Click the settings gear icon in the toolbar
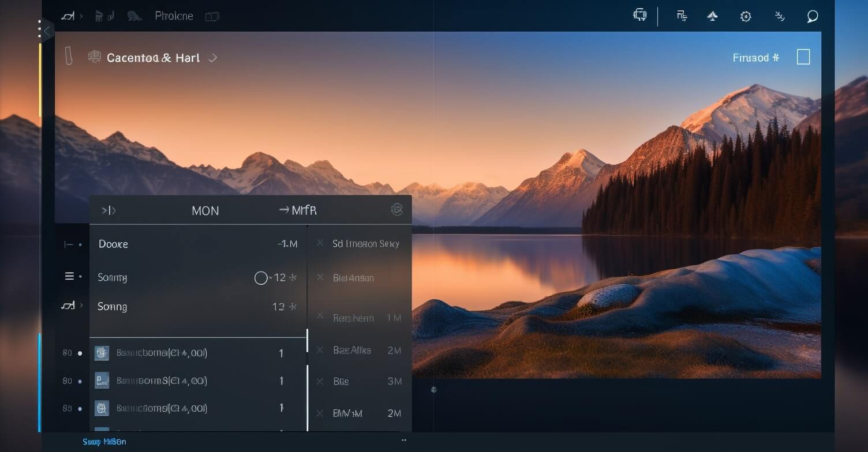 [x=746, y=16]
